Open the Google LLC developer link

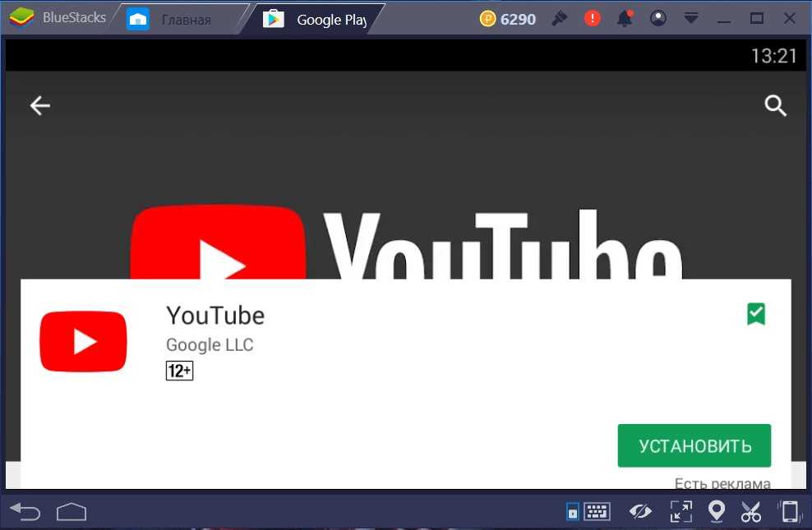point(210,345)
